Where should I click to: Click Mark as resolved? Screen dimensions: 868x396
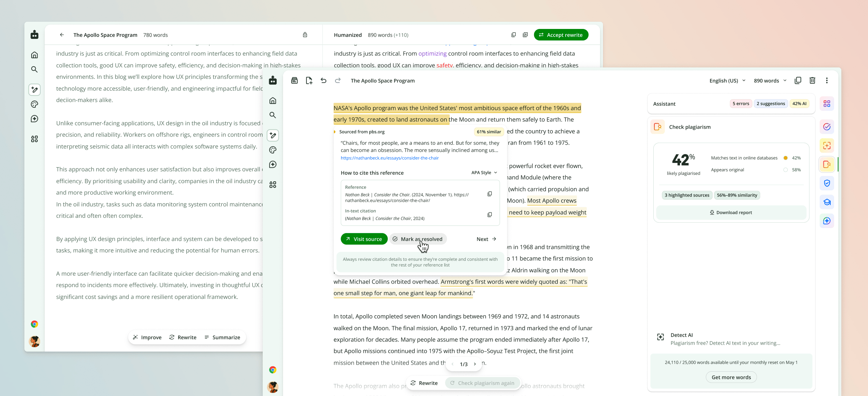click(418, 239)
